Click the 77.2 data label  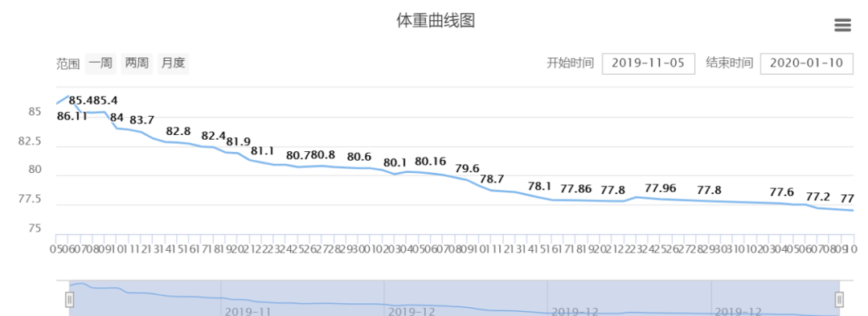[x=817, y=197]
